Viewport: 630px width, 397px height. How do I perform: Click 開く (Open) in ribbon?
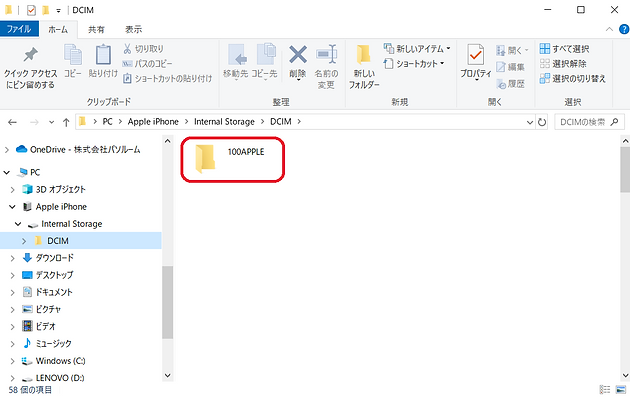click(512, 50)
